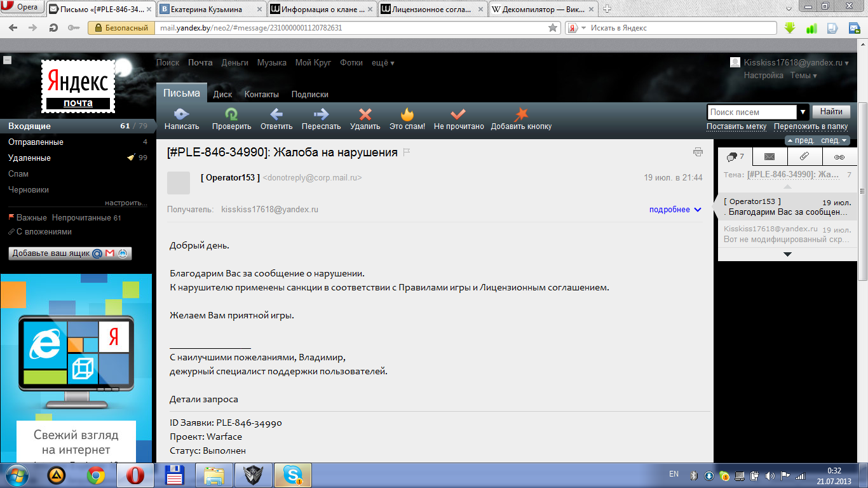Expand message details with подробнее

(675, 210)
